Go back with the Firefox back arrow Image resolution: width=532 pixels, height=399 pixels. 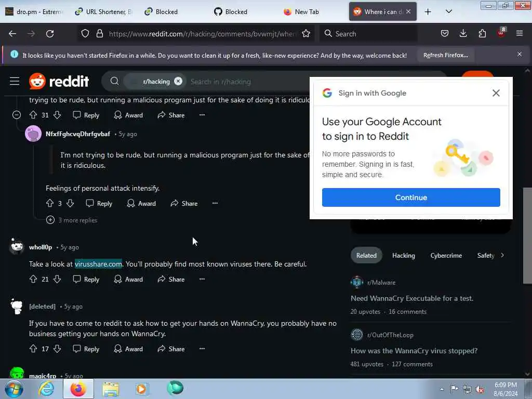coord(12,34)
